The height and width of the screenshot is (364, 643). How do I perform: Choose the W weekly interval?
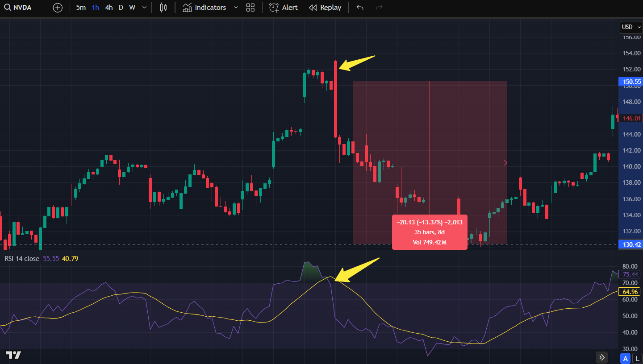pos(132,8)
